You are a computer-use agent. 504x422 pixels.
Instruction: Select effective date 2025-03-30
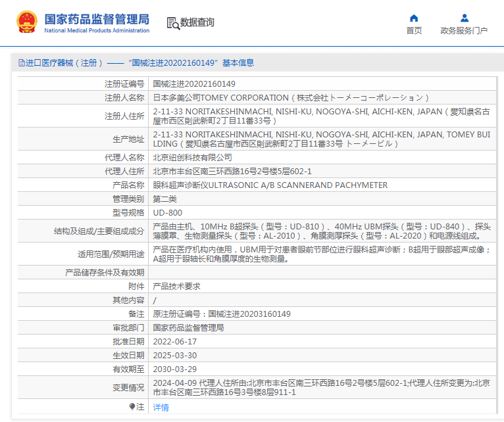point(175,355)
